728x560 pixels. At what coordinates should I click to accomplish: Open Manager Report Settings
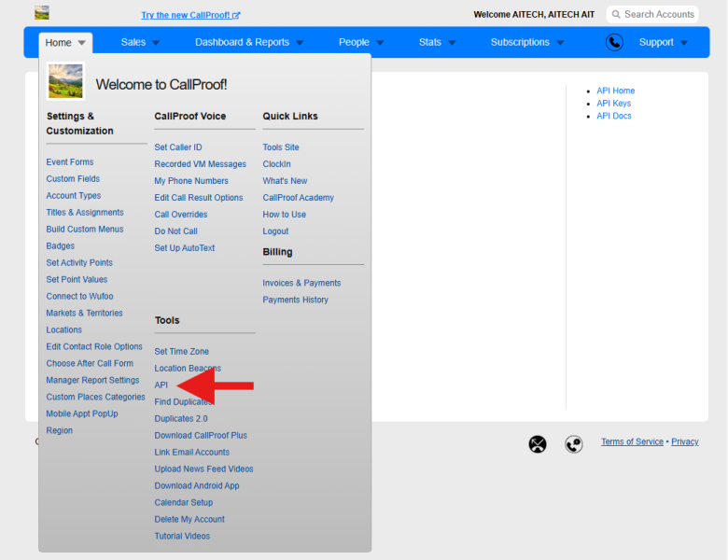(92, 380)
